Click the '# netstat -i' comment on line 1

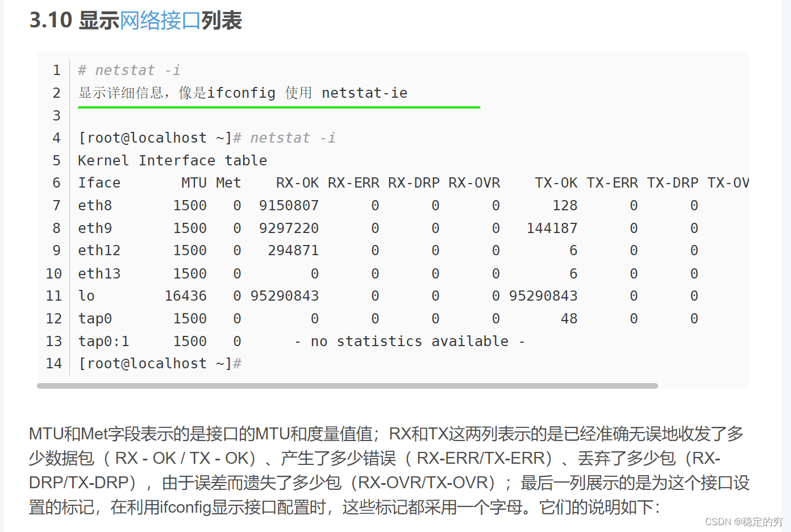[x=129, y=70]
